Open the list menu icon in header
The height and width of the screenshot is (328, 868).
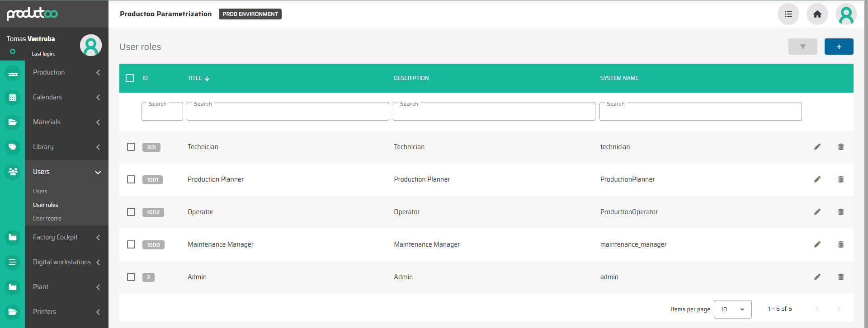pyautogui.click(x=788, y=14)
